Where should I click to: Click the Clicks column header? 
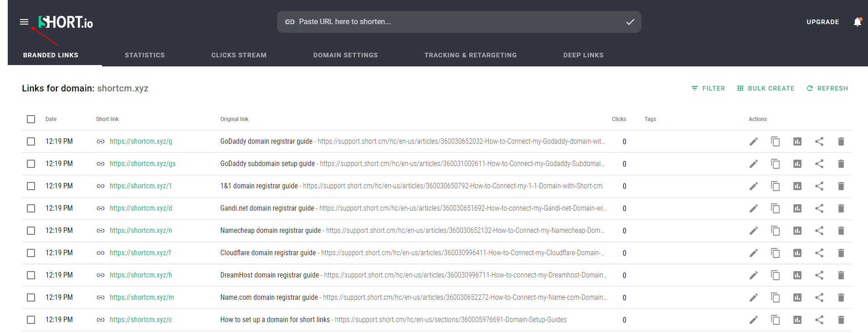pyautogui.click(x=619, y=119)
